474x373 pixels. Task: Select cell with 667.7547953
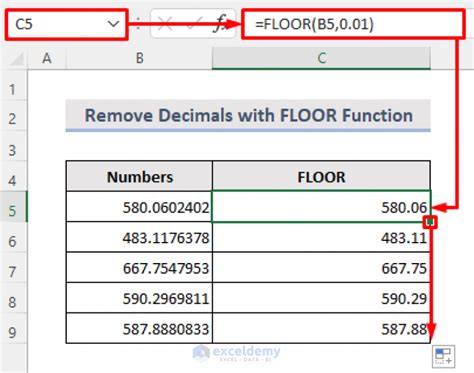(x=139, y=268)
